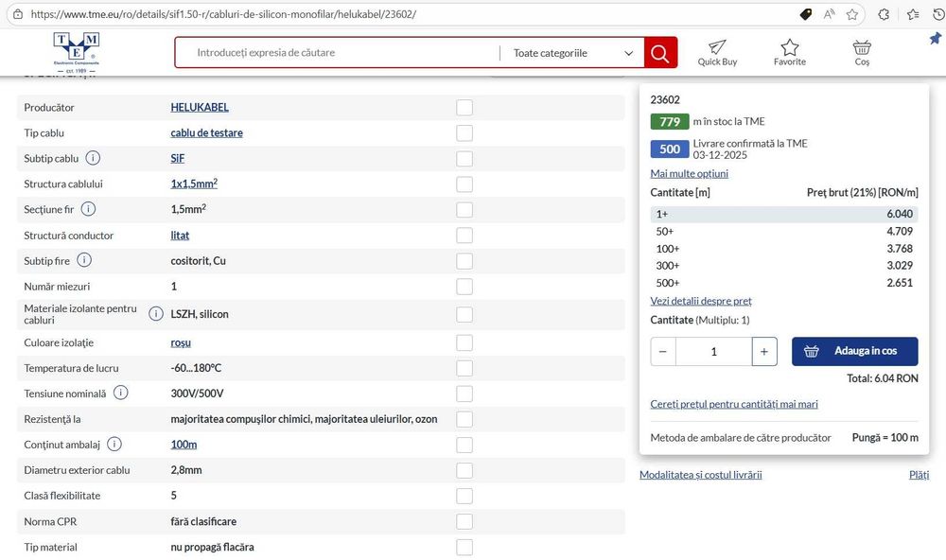The image size is (946, 560).
Task: Show info for Secțiune fir
Action: tap(88, 209)
